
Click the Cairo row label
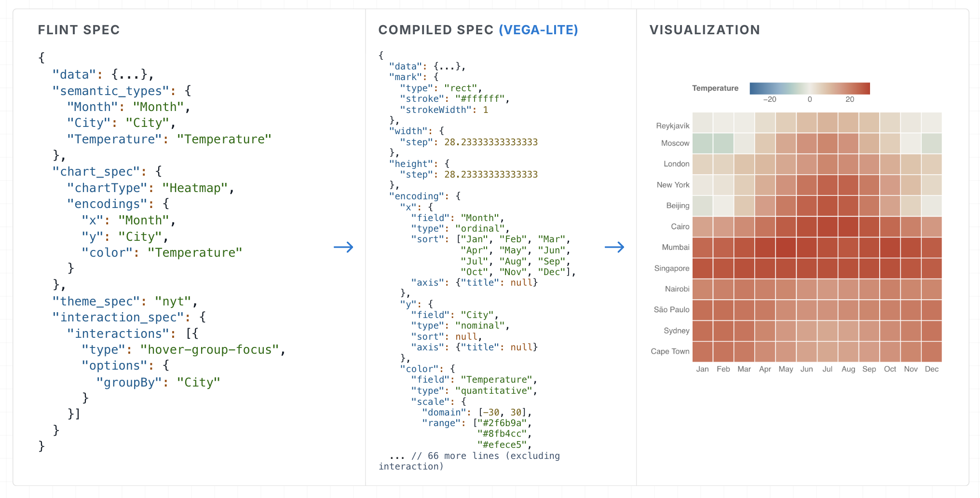[680, 226]
